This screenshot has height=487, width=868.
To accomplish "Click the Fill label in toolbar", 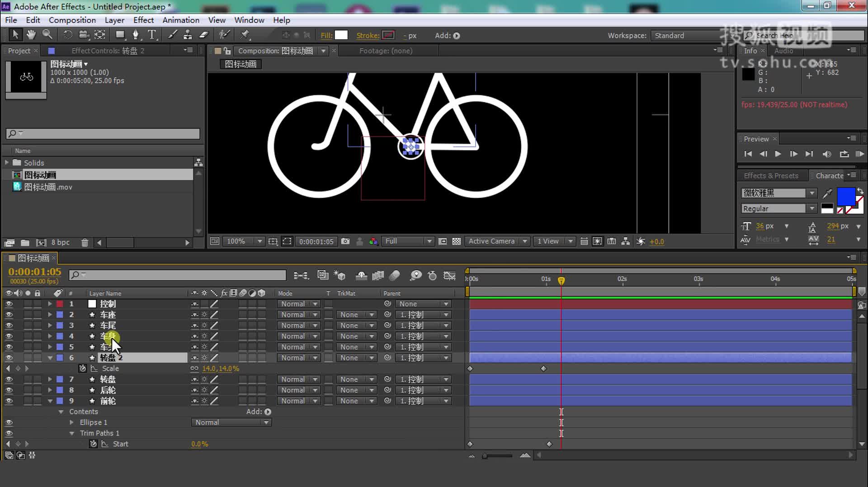I will [326, 35].
